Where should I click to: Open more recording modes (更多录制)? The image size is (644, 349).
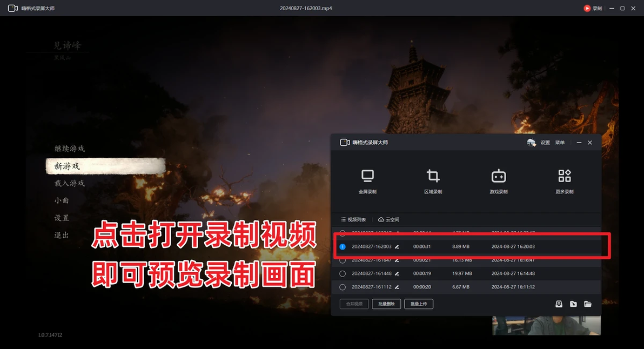click(x=565, y=181)
